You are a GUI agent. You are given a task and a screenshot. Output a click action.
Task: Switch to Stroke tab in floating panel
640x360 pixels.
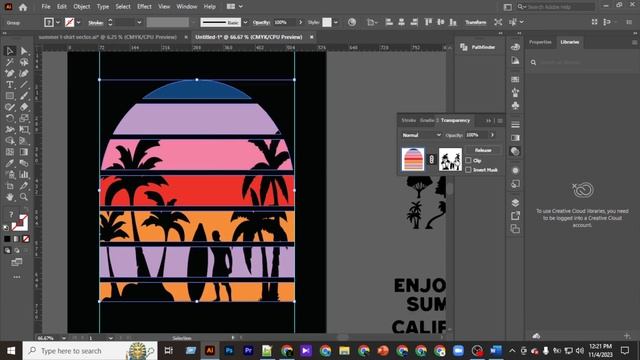[408, 120]
